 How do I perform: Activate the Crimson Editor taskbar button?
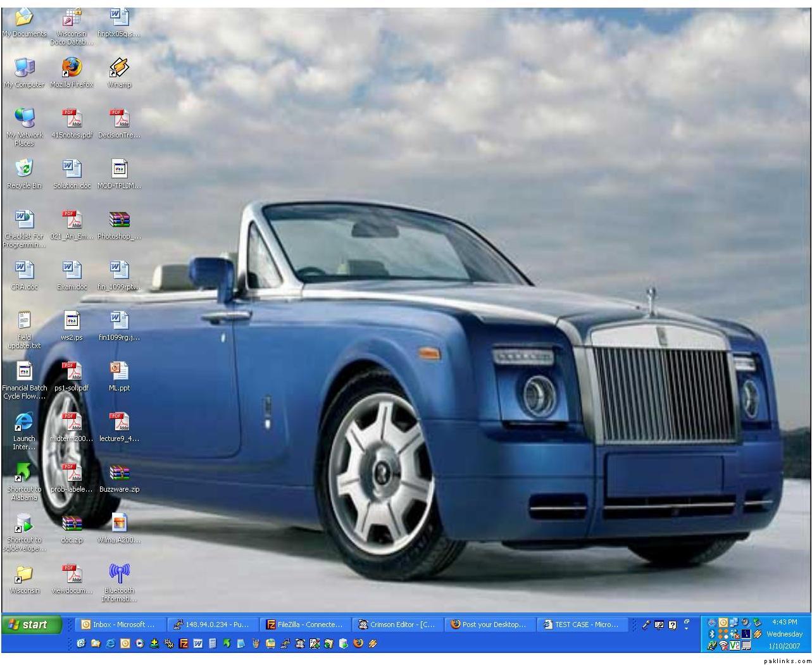[397, 625]
